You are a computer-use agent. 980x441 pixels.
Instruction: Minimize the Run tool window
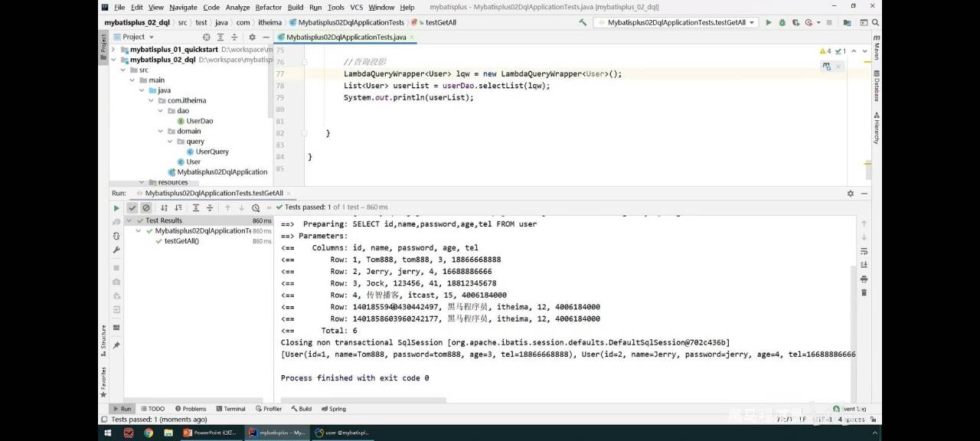864,194
